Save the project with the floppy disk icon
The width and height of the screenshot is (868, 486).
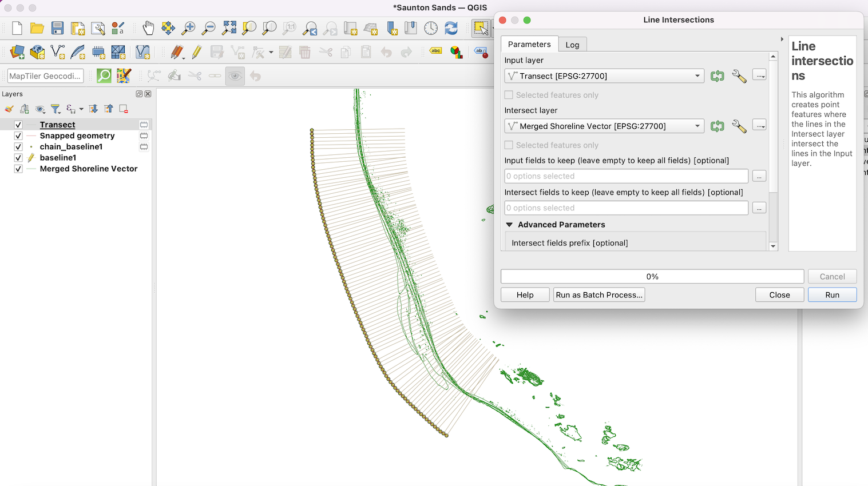(57, 28)
